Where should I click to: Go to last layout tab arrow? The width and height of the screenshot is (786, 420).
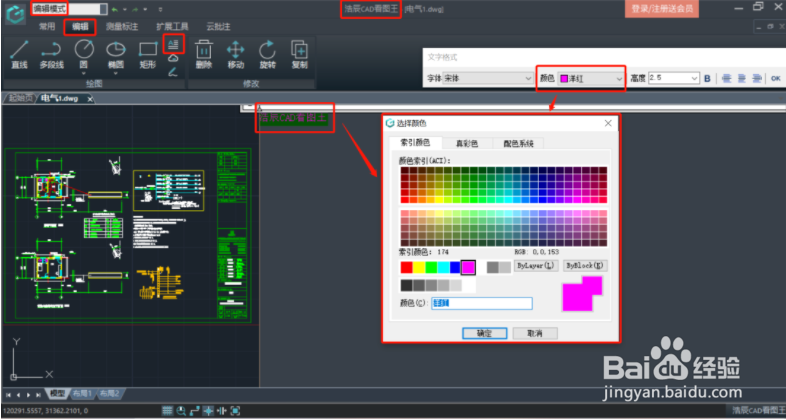click(38, 395)
